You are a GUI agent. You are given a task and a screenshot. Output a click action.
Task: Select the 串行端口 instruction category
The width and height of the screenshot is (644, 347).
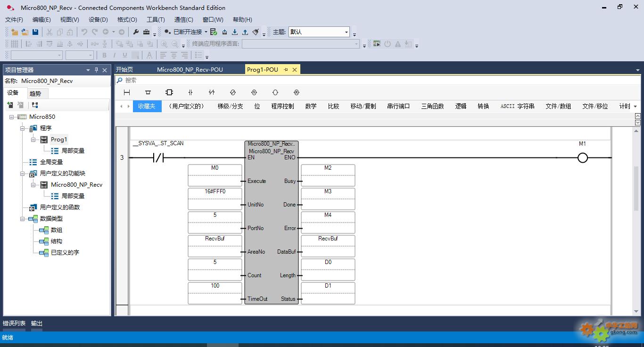tap(398, 107)
